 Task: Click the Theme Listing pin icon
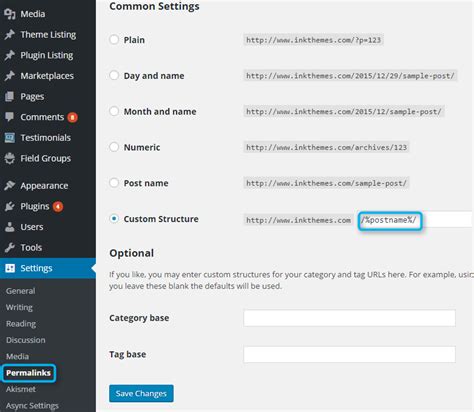coord(10,35)
